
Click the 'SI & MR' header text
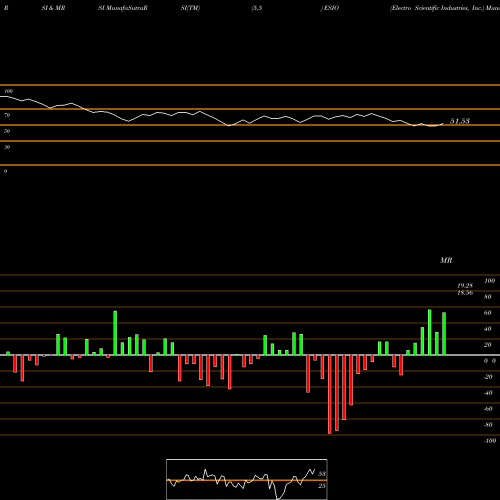pos(53,8)
